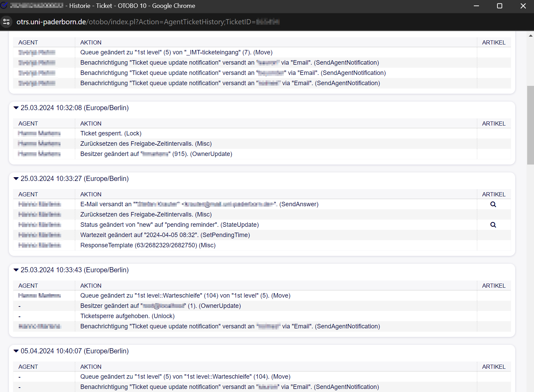Collapse the 25.03.2024 10:32:08 history group

point(16,108)
